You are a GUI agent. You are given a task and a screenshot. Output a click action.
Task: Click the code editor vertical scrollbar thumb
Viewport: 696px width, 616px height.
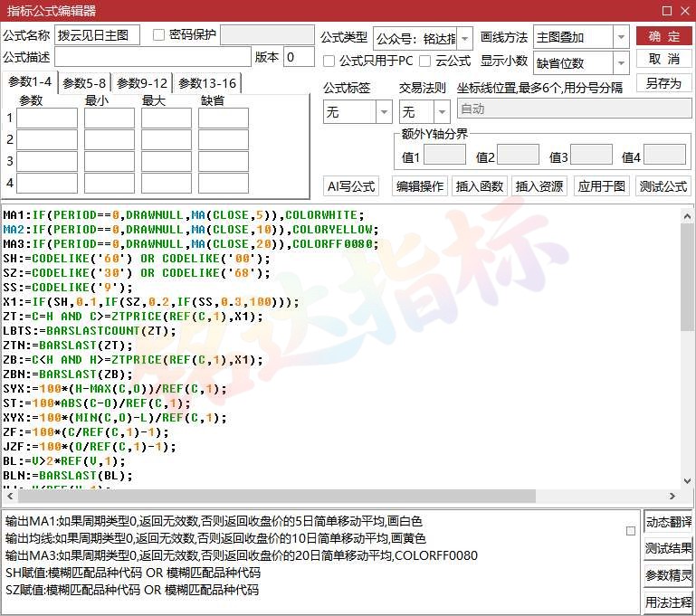click(x=687, y=277)
